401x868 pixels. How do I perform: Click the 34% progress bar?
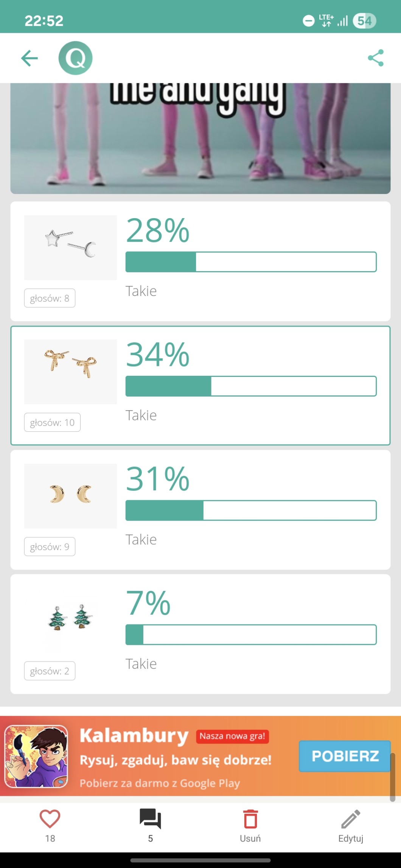click(251, 386)
